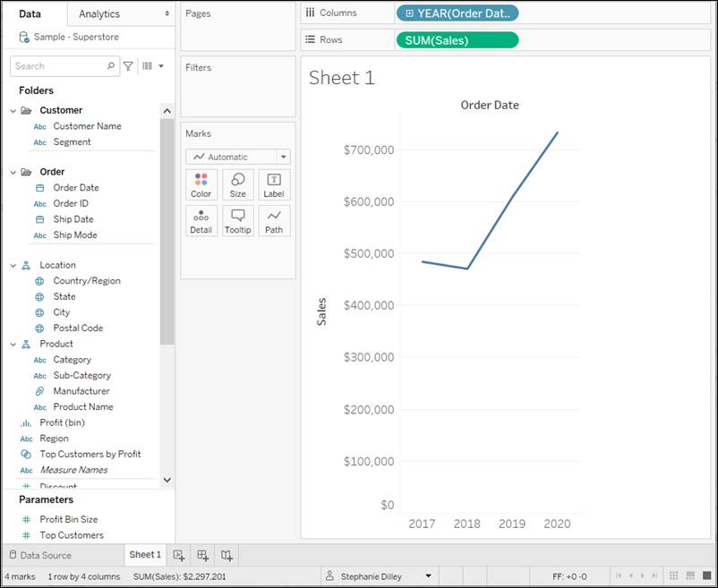
Task: Open the Label marks card
Action: click(274, 185)
